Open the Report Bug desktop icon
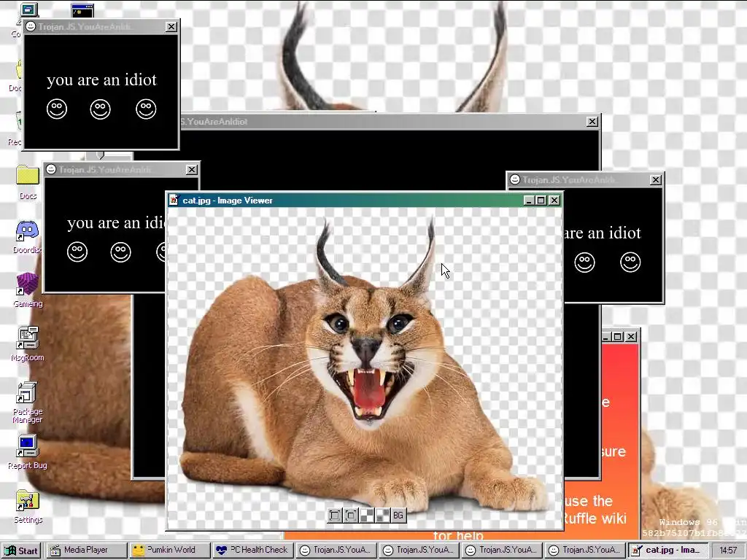 point(28,452)
